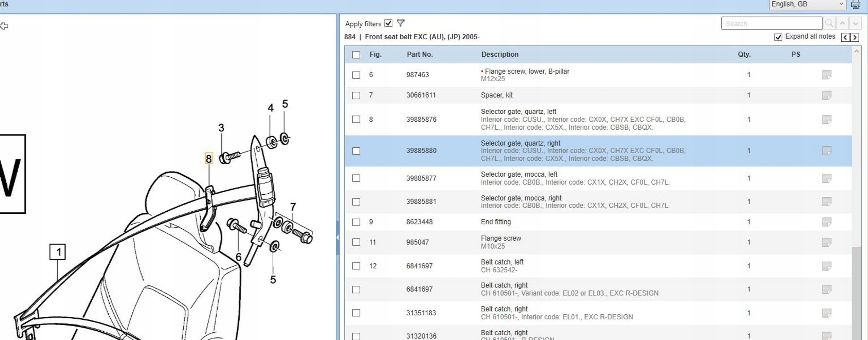Tick checkbox for Belt catch, left
868x340 pixels.
point(356,266)
